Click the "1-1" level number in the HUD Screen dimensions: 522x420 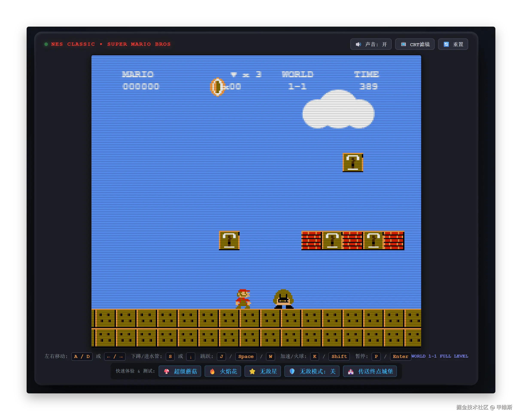click(297, 87)
